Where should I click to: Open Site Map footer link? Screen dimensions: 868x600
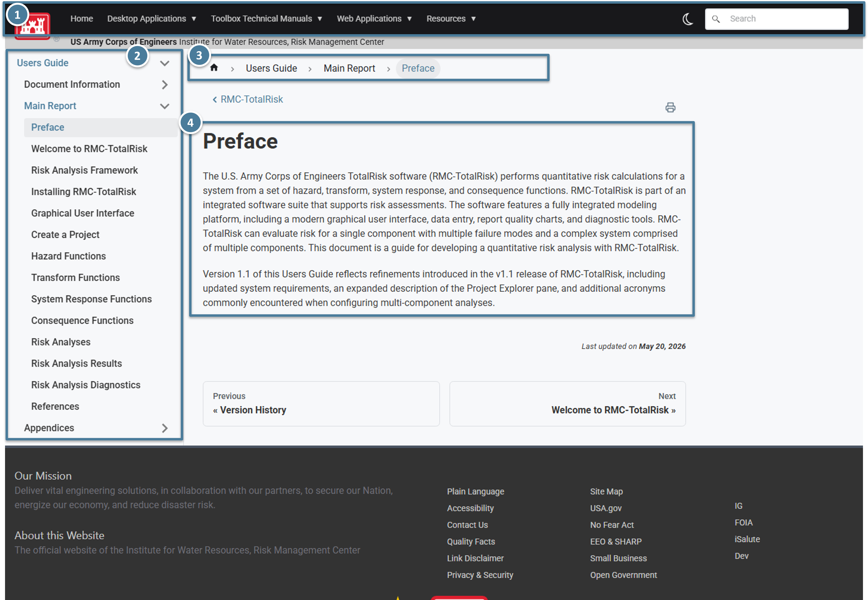[x=606, y=491]
